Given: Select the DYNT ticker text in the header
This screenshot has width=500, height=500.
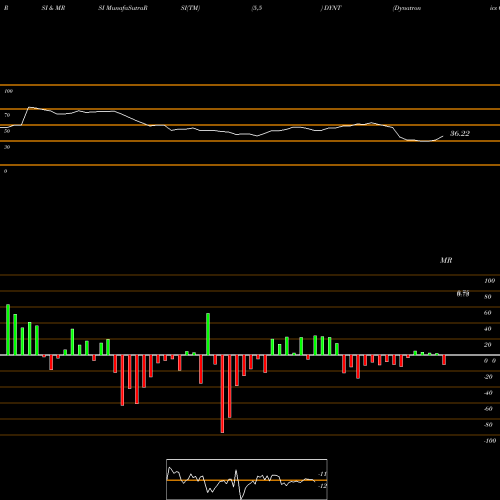Looking at the screenshot, I should [x=332, y=8].
